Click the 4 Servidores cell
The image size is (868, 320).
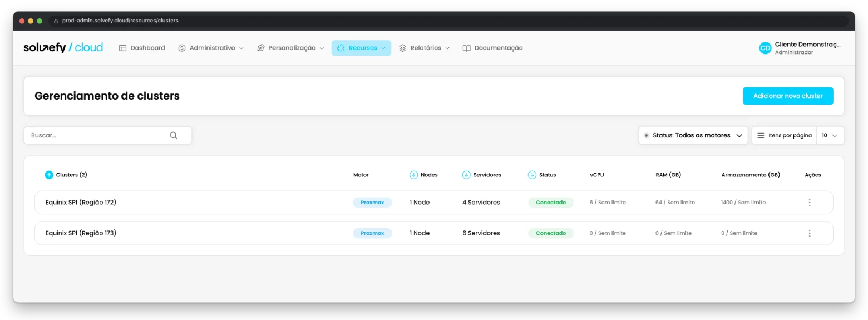481,203
